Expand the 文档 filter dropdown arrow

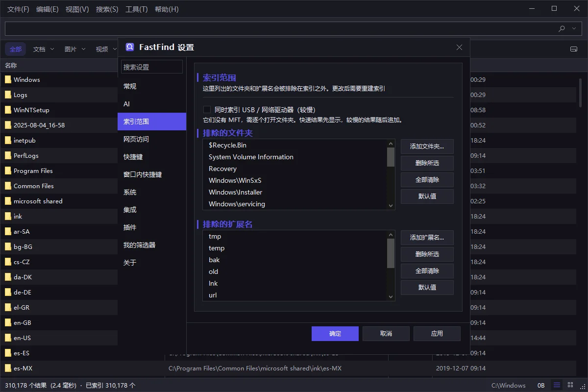point(52,49)
